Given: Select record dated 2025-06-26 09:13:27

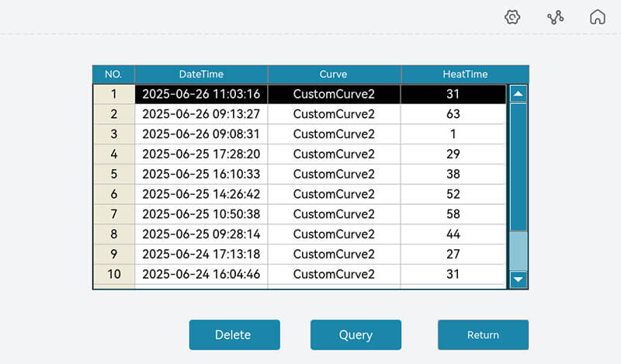Looking at the screenshot, I should coord(201,114).
